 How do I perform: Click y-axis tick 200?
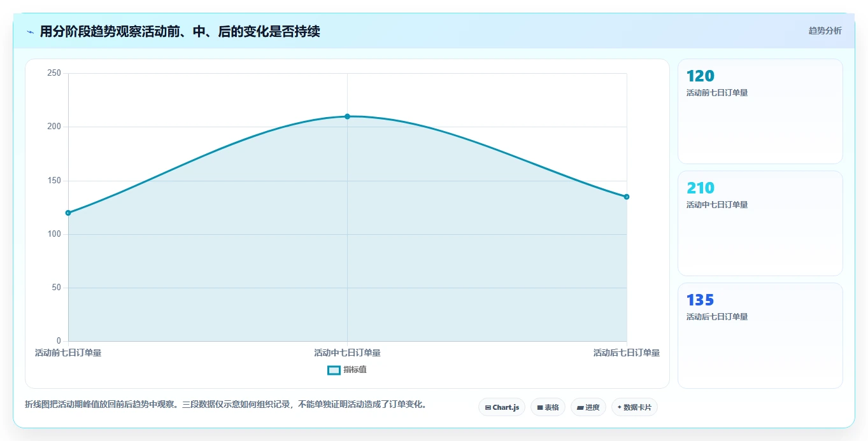click(54, 127)
